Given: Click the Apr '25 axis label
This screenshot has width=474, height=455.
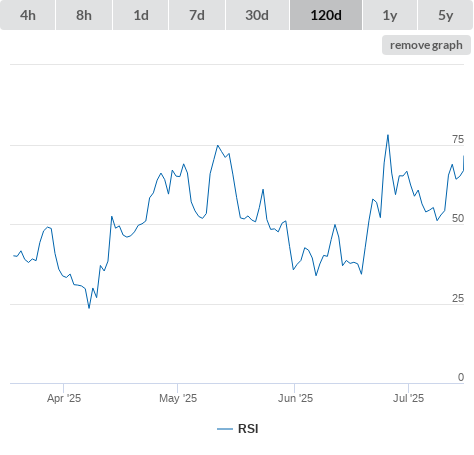Looking at the screenshot, I should pos(64,398).
